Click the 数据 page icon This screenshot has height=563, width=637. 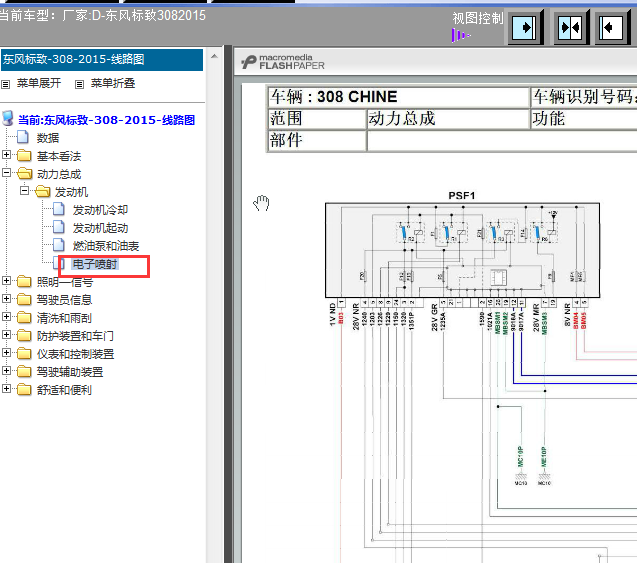[23, 137]
